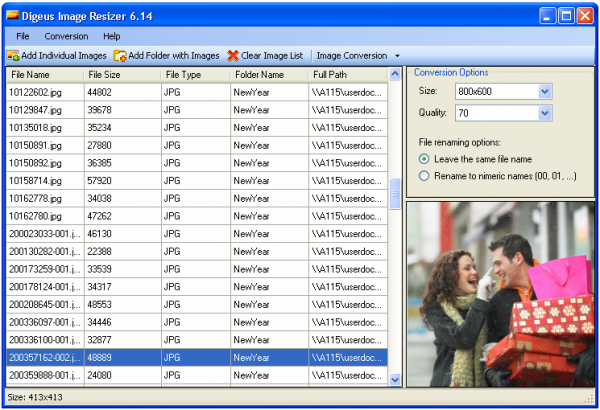Open the File menu
The image size is (600, 410).
pos(23,36)
